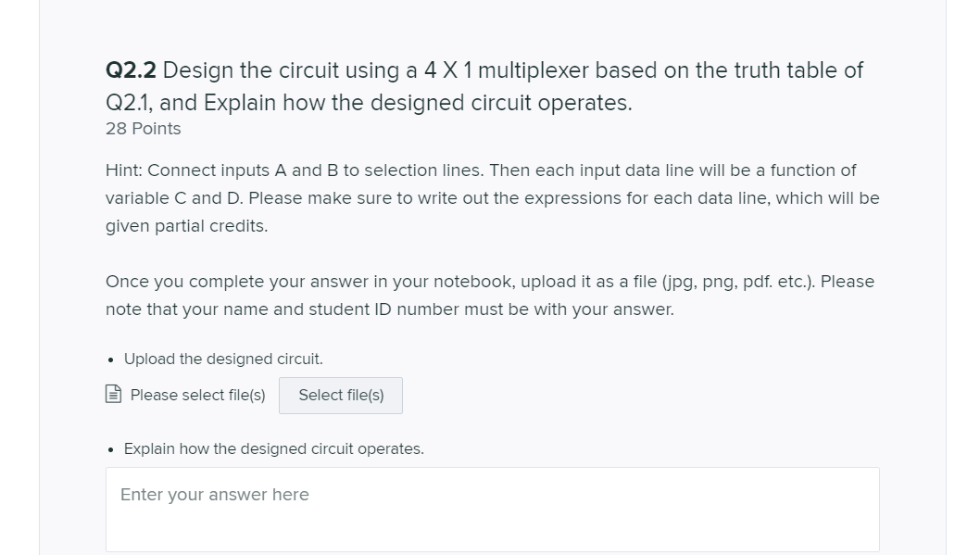Click the hint paragraph about selection lines
980x555 pixels.
[491, 197]
